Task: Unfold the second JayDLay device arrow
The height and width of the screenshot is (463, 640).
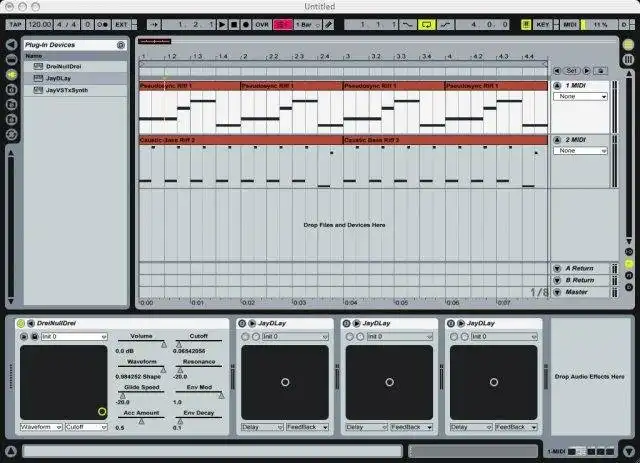Action: pos(356,323)
